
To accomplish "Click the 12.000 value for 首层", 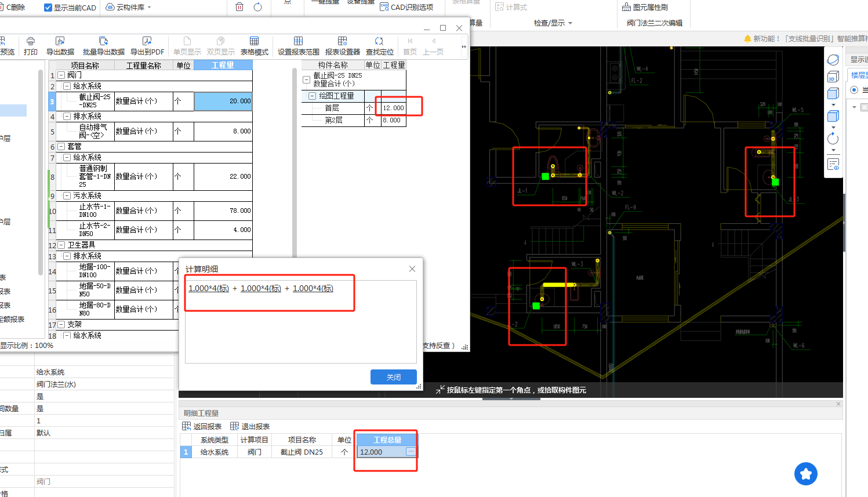I will tap(393, 108).
